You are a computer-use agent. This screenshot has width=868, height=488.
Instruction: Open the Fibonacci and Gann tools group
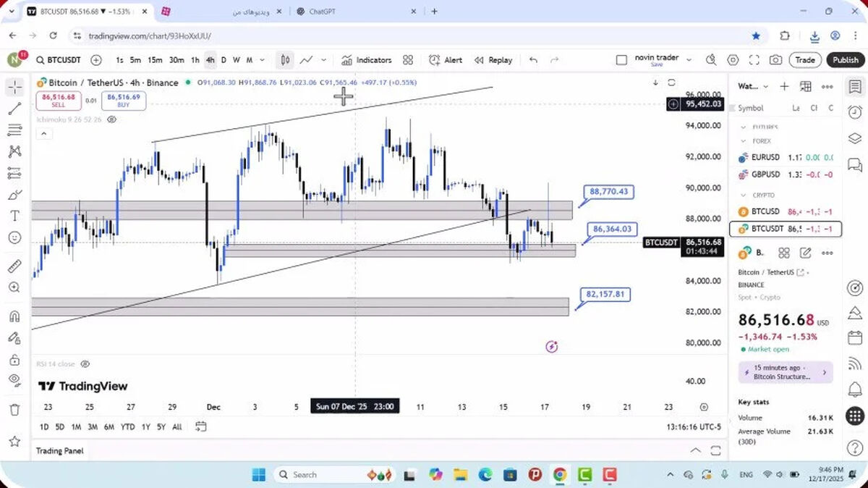click(14, 130)
